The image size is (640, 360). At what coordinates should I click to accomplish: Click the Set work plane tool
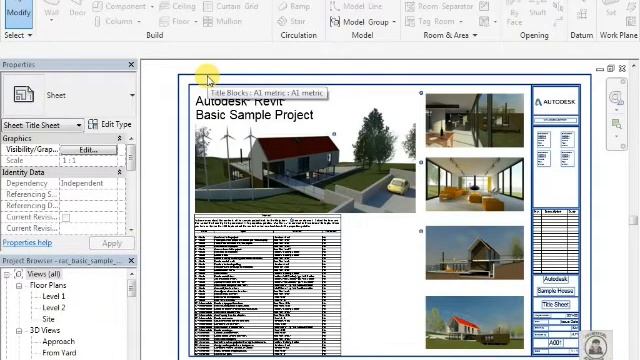click(x=611, y=9)
